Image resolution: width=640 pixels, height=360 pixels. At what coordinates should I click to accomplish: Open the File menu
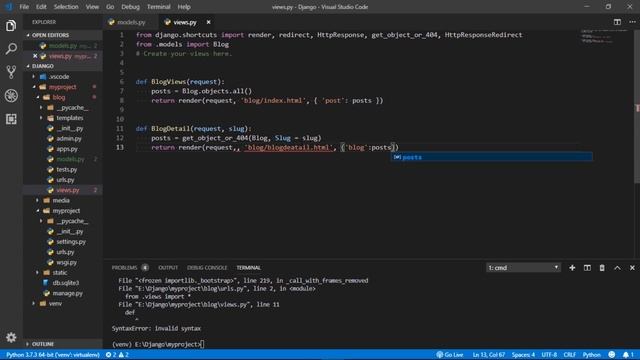coord(24,7)
